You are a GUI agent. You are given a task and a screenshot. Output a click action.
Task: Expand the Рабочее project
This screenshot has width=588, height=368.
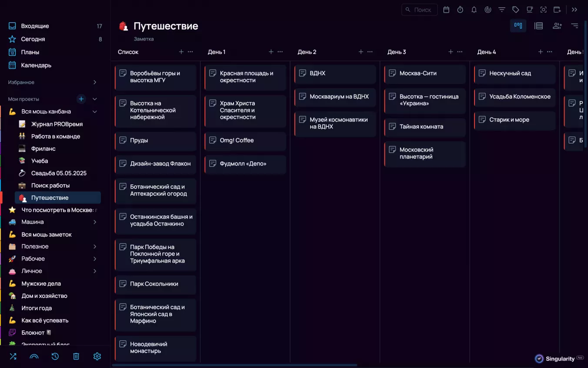(x=95, y=259)
